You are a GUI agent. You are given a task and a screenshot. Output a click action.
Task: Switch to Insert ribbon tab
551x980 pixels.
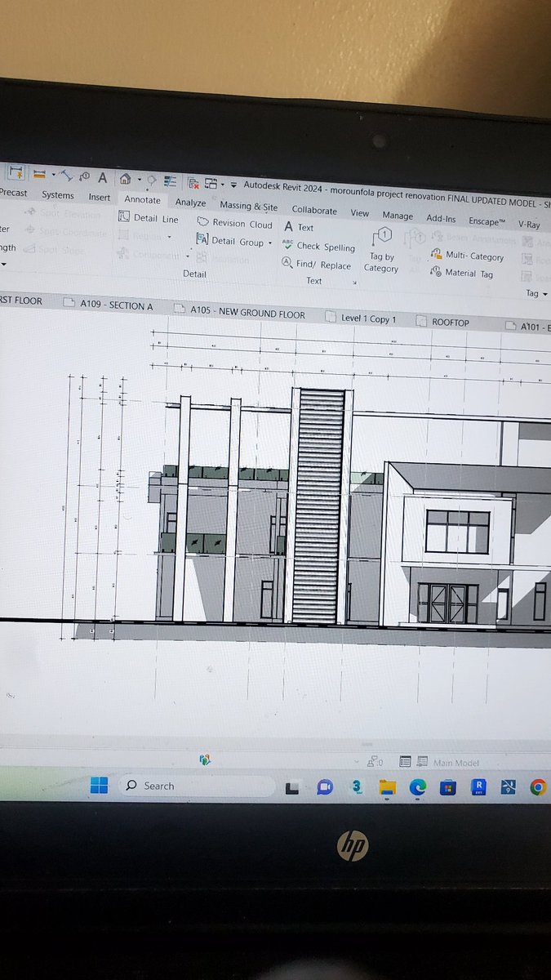pyautogui.click(x=99, y=197)
